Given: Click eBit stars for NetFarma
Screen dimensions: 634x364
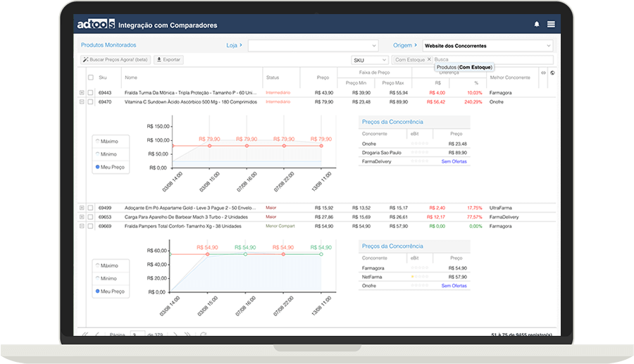Looking at the screenshot, I should click(419, 277).
